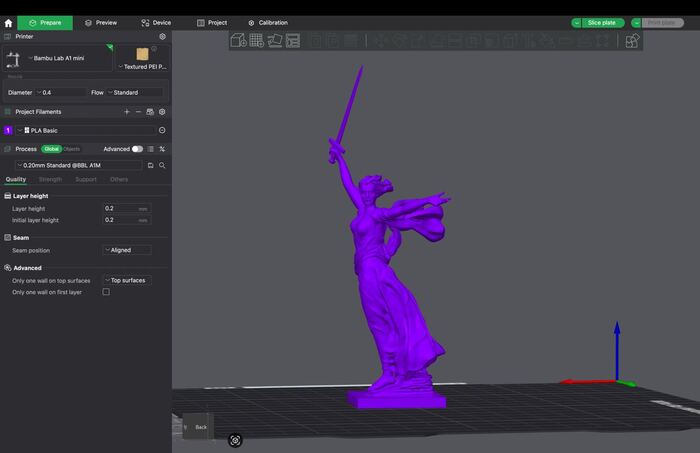Viewport: 700px width, 453px height.
Task: Add a new plate with the grid icon
Action: click(x=256, y=41)
